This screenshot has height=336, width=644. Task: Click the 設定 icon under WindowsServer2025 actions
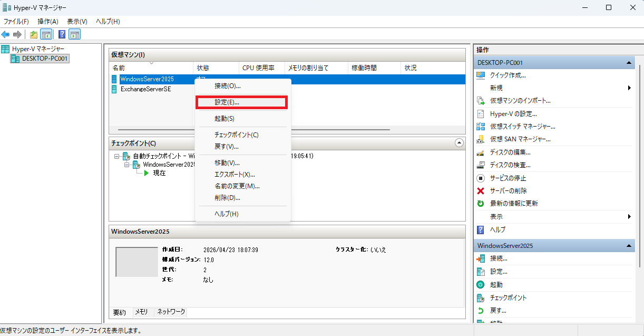pyautogui.click(x=480, y=272)
